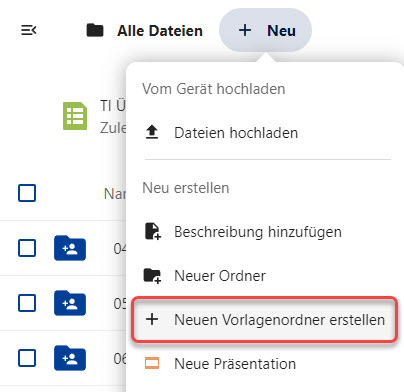Screen dimensions: 404x392
Task: Tick the checkbox for the 06 folder row
Action: pos(27,358)
